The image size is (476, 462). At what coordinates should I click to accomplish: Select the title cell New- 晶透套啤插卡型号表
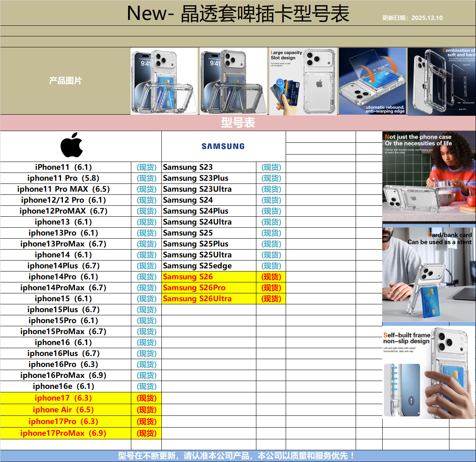(238, 13)
